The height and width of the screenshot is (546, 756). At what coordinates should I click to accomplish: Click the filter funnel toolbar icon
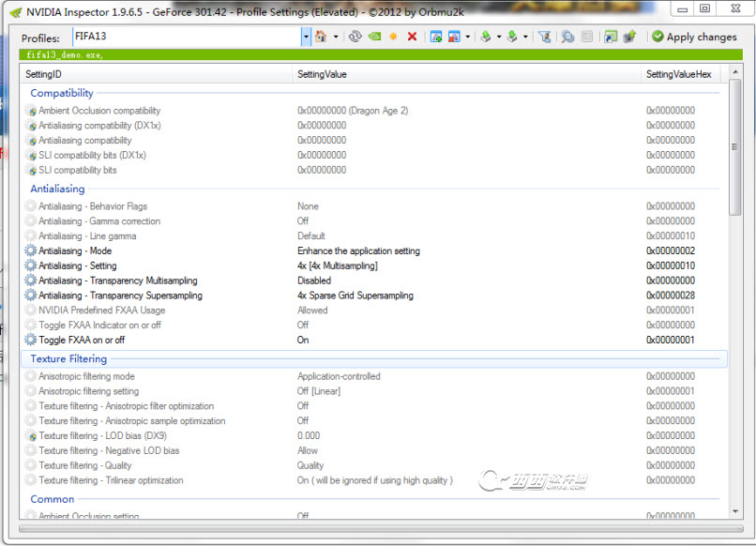pyautogui.click(x=545, y=37)
